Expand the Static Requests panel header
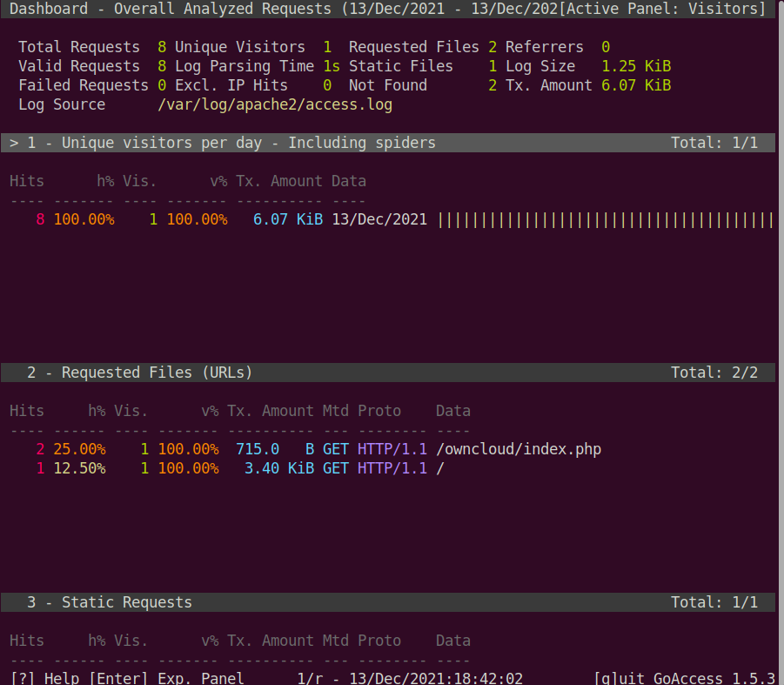 (x=387, y=602)
